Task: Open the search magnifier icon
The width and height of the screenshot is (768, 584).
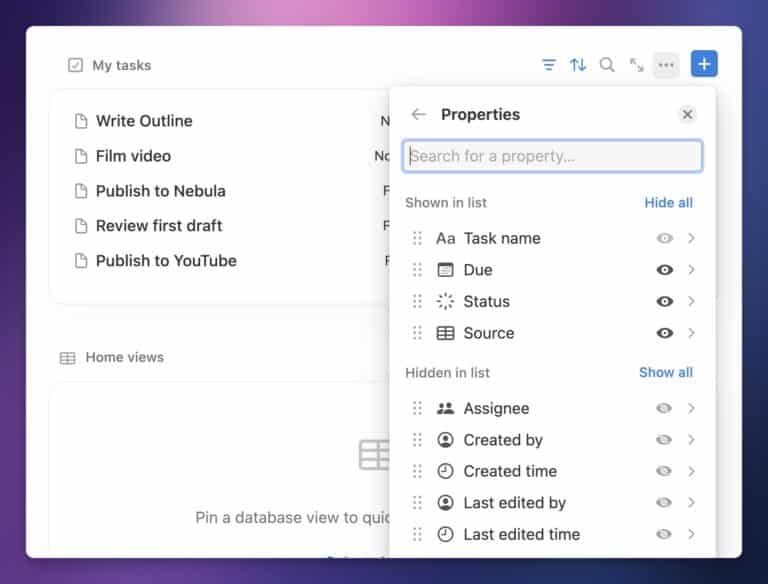Action: [607, 65]
